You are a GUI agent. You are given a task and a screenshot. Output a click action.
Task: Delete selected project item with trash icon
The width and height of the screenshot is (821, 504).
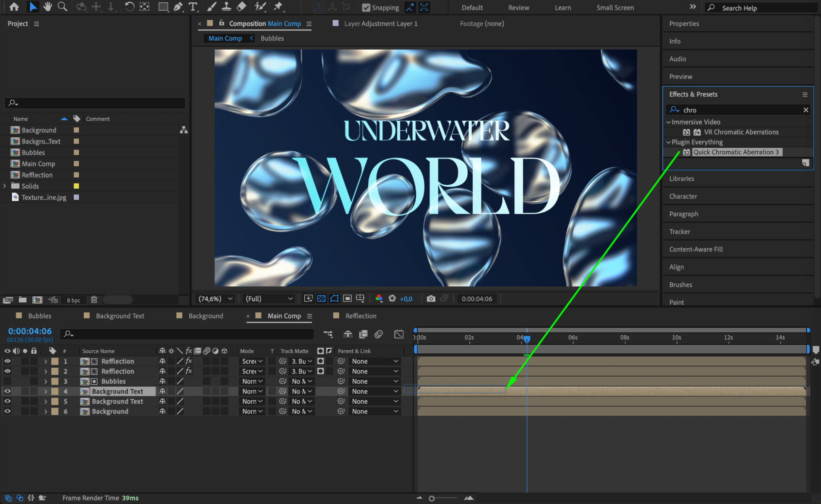(x=94, y=300)
